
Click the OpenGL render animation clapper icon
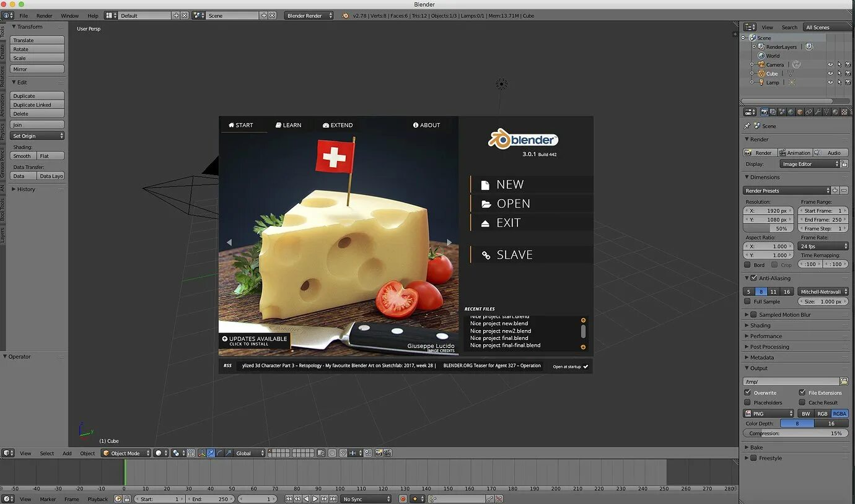387,453
